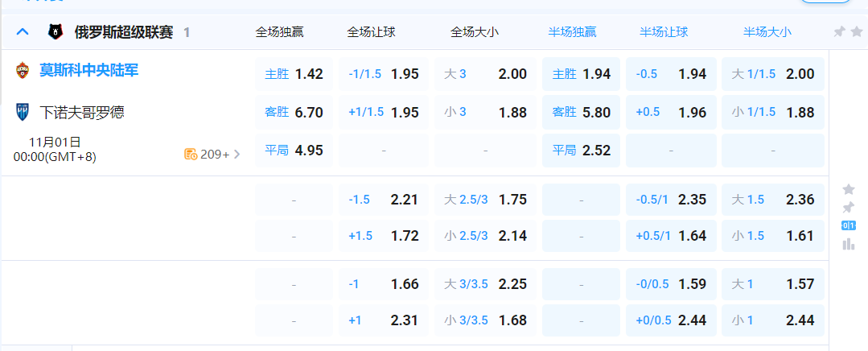Bet full-time 主胜 at 1.42
Viewport: 868px width, 351px height.
(x=294, y=74)
